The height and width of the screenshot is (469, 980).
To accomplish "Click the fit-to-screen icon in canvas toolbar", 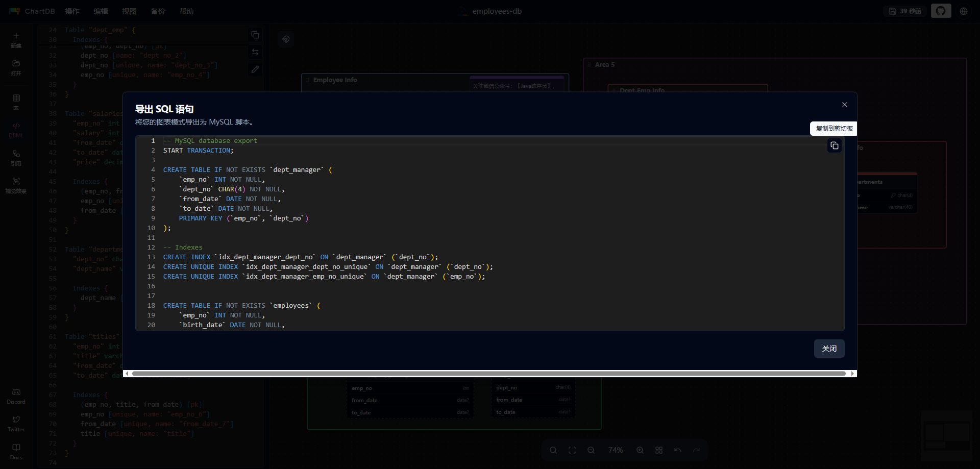I will point(572,450).
